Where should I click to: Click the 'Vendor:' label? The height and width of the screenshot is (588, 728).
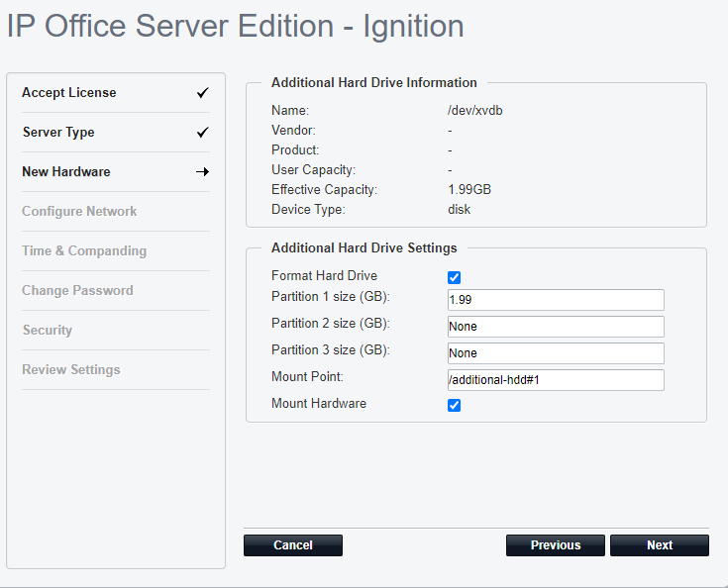[x=293, y=131]
